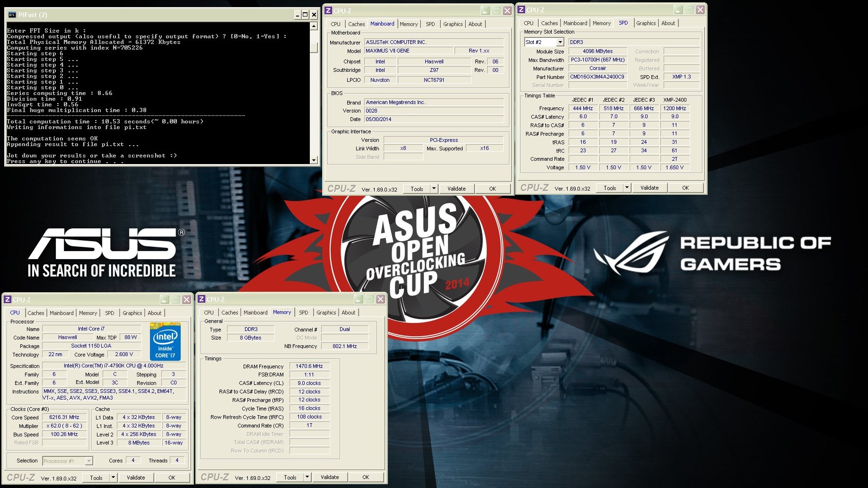This screenshot has width=868, height=488.
Task: Click OK in Mainboard window
Action: [492, 189]
